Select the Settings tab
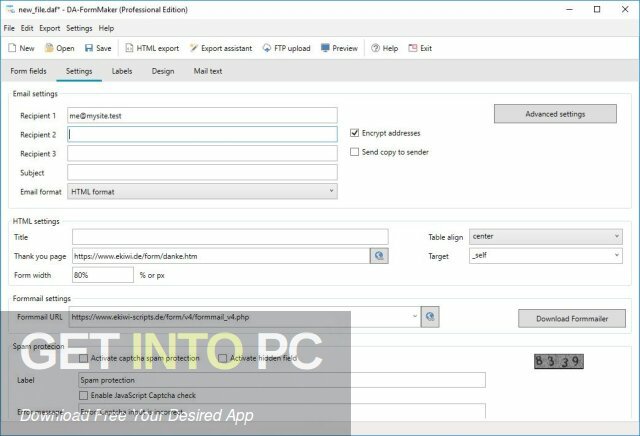The image size is (640, 436). 79,71
